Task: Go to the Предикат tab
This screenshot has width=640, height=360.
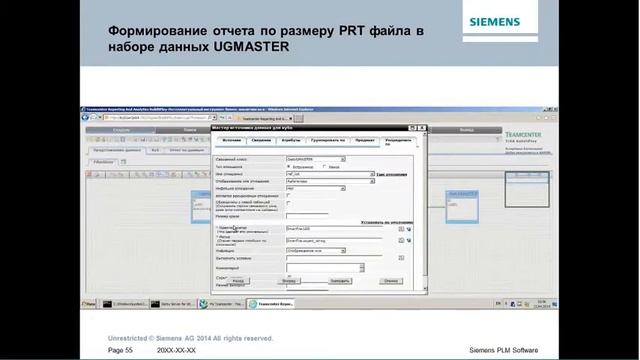Action: tap(364, 140)
